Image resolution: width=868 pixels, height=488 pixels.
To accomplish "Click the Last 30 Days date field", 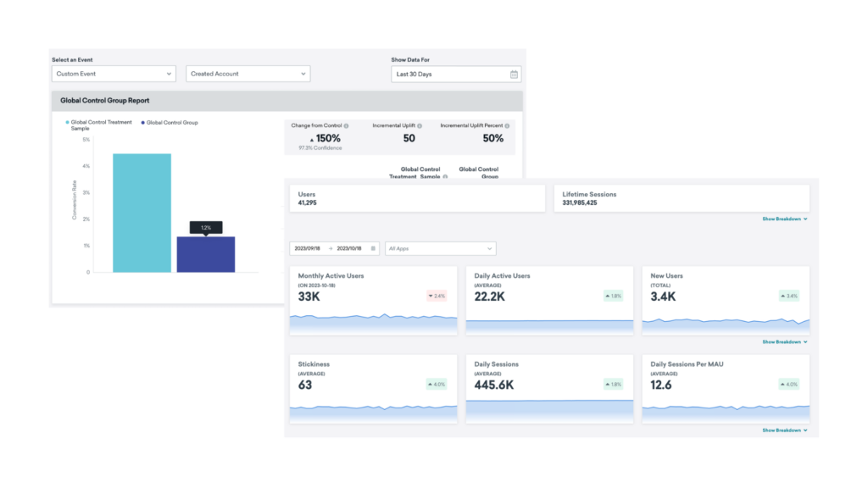I will click(455, 75).
